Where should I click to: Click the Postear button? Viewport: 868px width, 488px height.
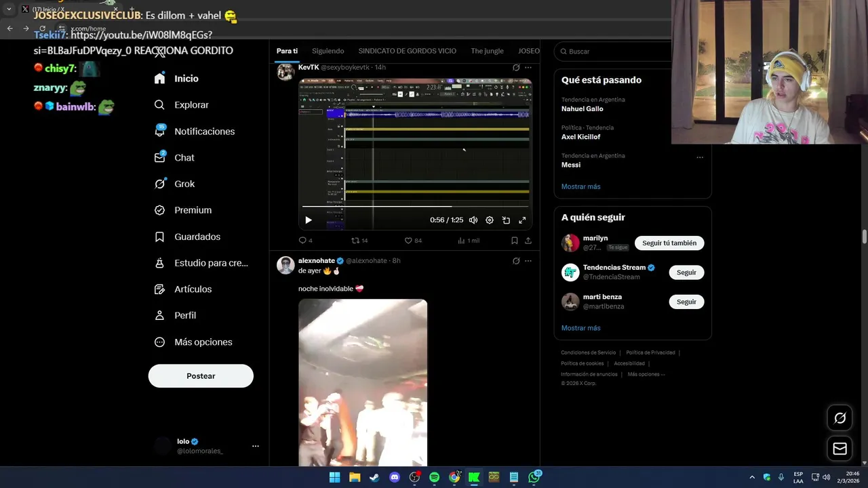point(201,376)
